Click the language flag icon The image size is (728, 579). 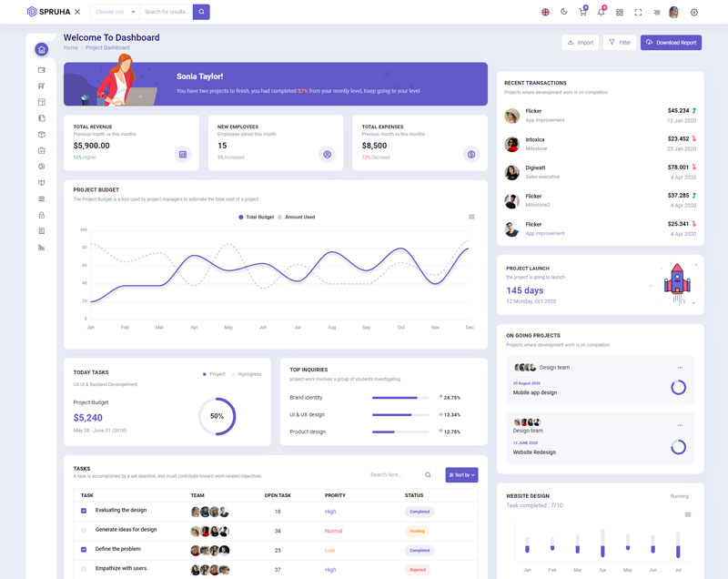[x=545, y=12]
